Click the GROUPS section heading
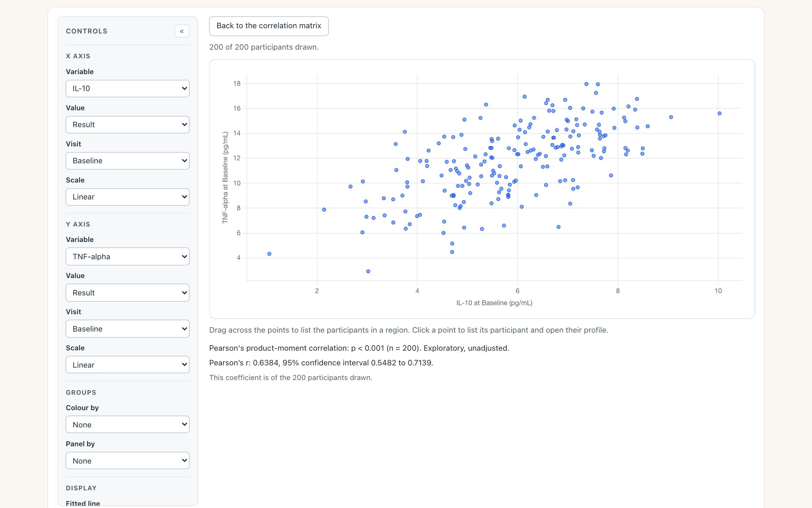 click(x=81, y=392)
